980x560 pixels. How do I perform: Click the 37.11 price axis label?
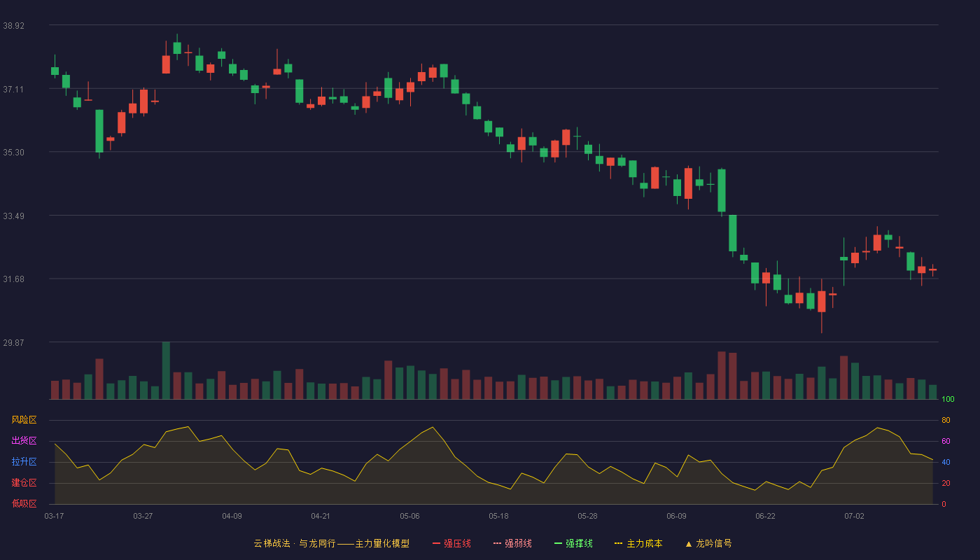[13, 89]
